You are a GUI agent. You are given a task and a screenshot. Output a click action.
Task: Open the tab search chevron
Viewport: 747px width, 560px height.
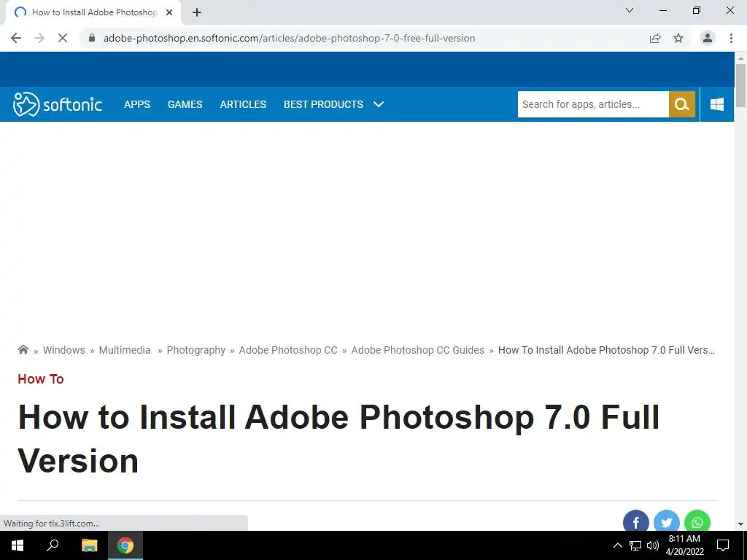[630, 10]
